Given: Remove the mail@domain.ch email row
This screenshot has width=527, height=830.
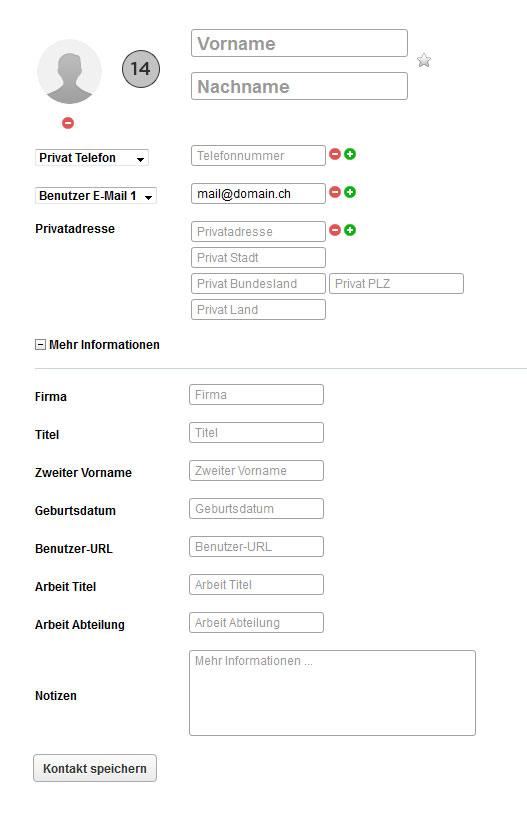Looking at the screenshot, I should click(x=335, y=192).
